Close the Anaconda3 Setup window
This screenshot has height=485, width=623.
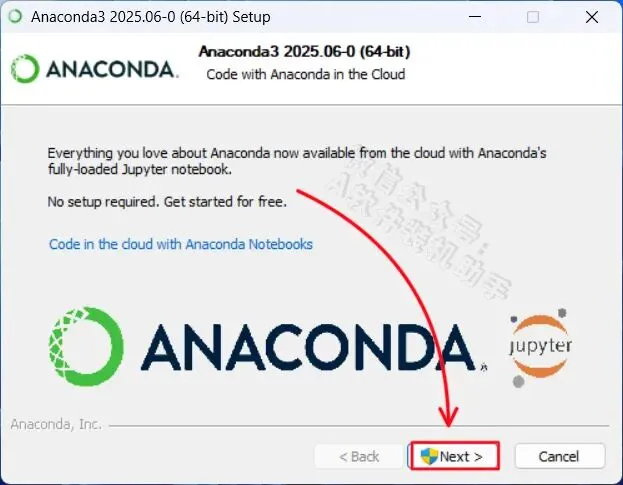pos(592,17)
